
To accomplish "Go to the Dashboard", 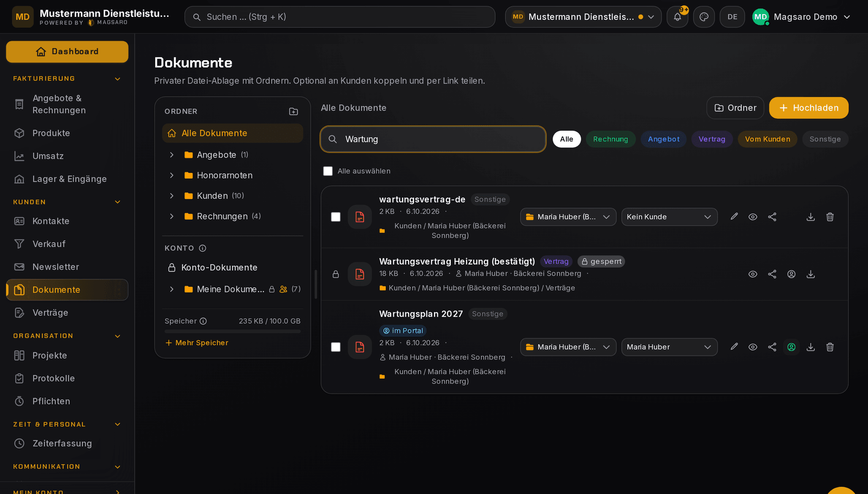I will point(67,52).
